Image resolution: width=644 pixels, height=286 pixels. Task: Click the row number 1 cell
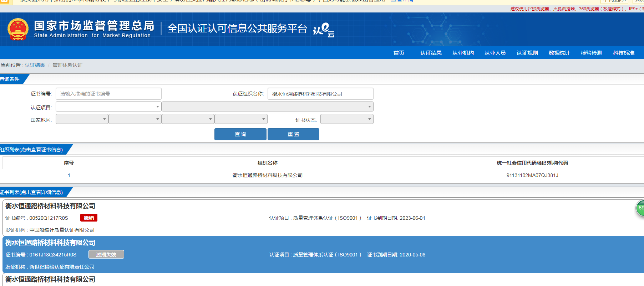point(69,175)
